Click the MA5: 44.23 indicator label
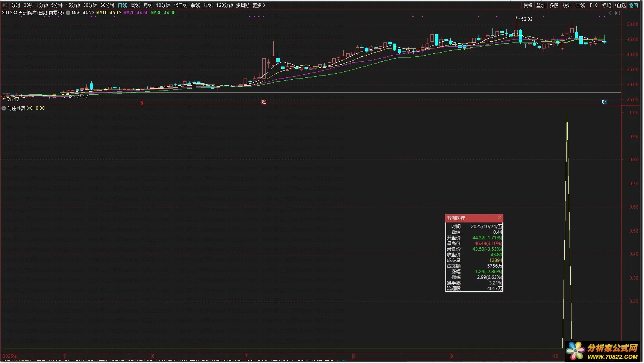This screenshot has width=644, height=363. pos(83,13)
